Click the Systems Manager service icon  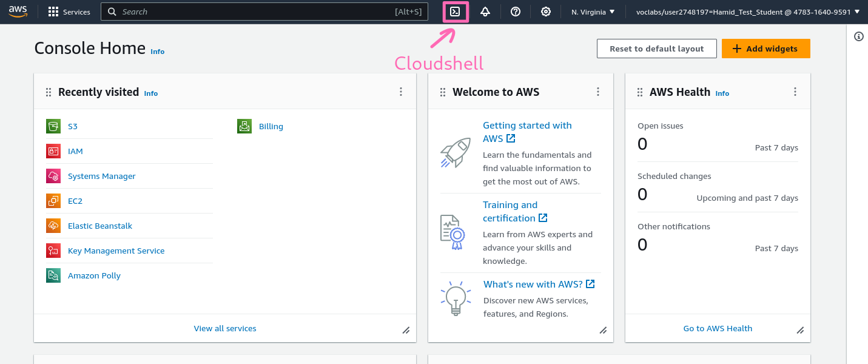click(53, 176)
